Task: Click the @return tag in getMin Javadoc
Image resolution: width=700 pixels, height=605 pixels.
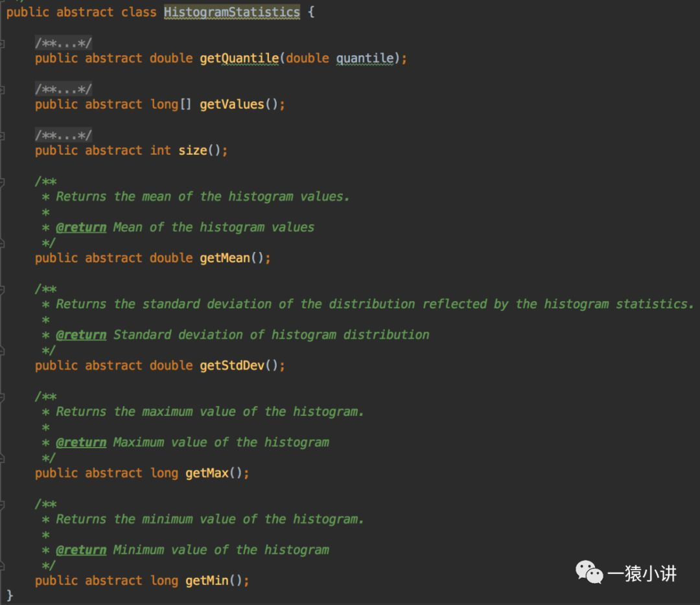Action: (x=81, y=550)
